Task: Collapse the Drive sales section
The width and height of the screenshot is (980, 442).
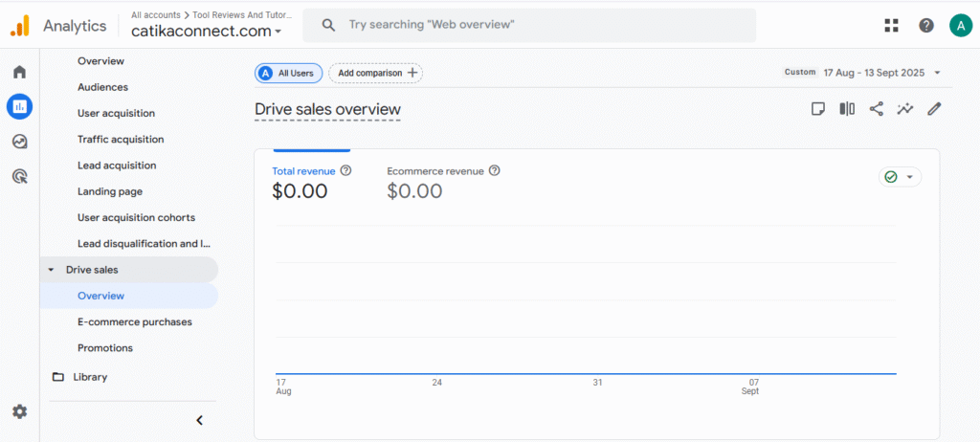Action: pyautogui.click(x=51, y=270)
